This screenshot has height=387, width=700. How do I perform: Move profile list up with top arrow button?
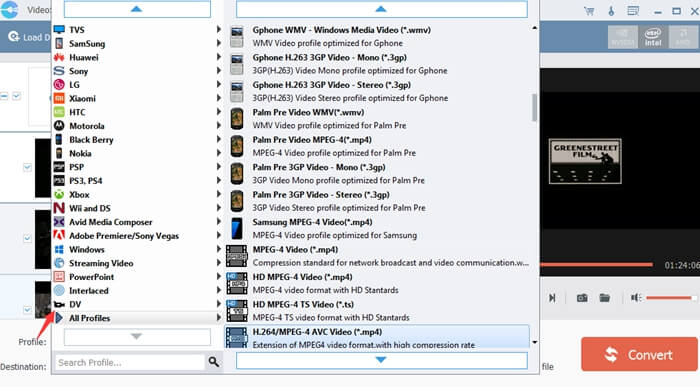click(381, 9)
